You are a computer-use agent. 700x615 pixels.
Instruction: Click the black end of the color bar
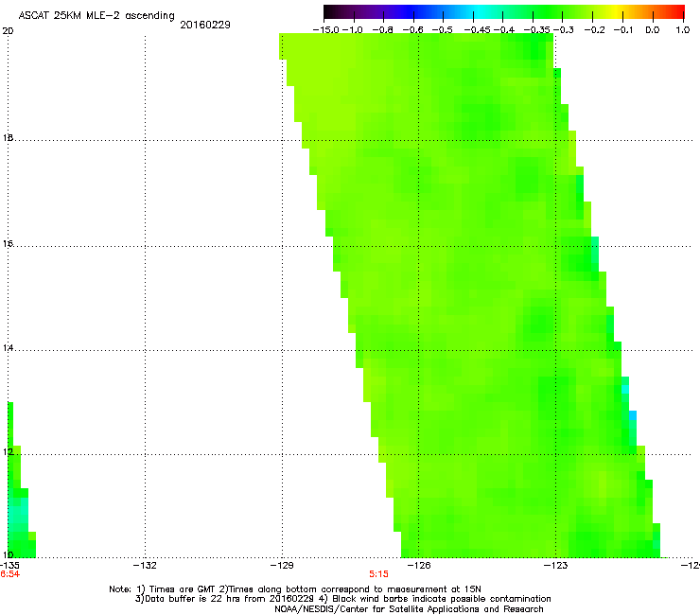330,11
